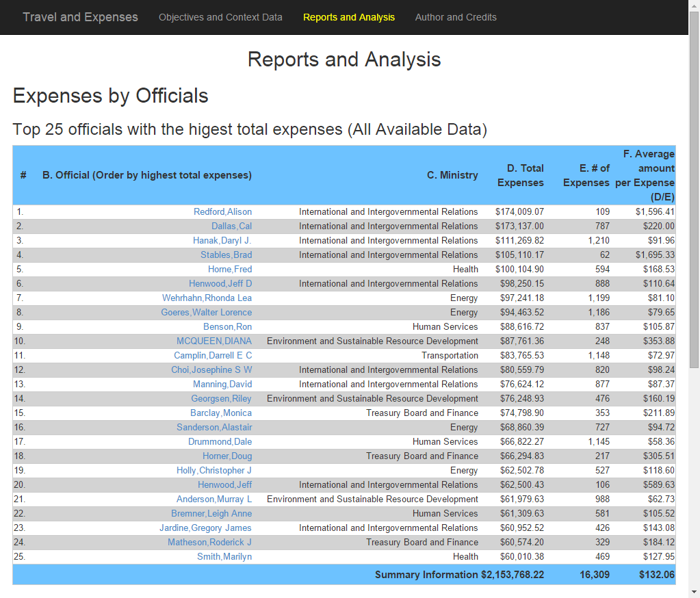This screenshot has width=700, height=598.
Task: Select Sanderson, Alastair in the table
Action: pyautogui.click(x=214, y=427)
